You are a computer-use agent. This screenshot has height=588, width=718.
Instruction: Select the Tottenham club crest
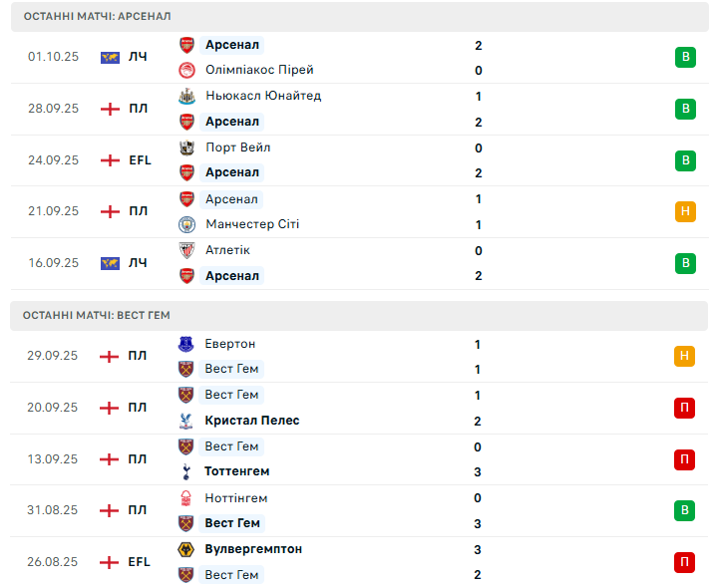coord(186,471)
